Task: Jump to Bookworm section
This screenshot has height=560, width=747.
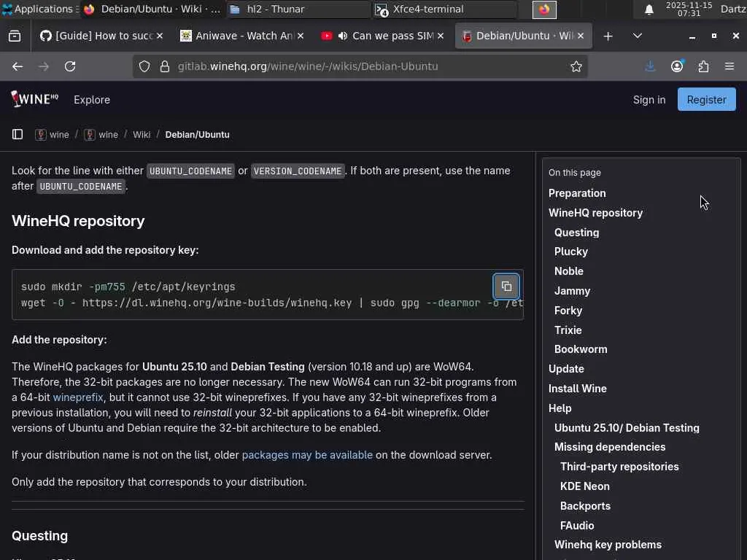Action: (x=581, y=349)
